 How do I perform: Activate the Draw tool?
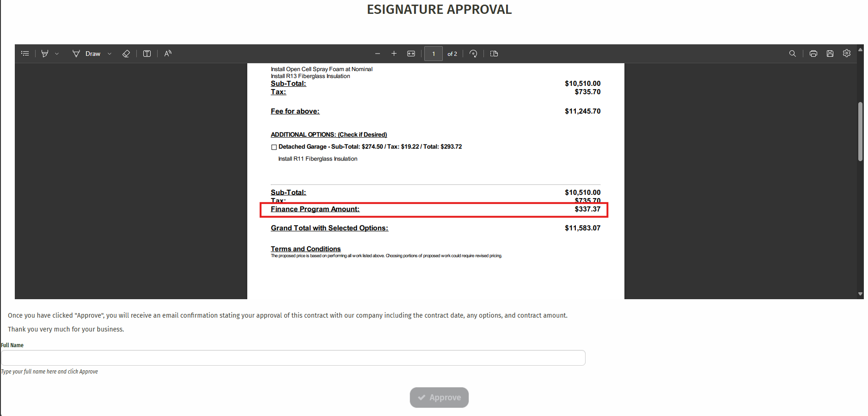[86, 54]
